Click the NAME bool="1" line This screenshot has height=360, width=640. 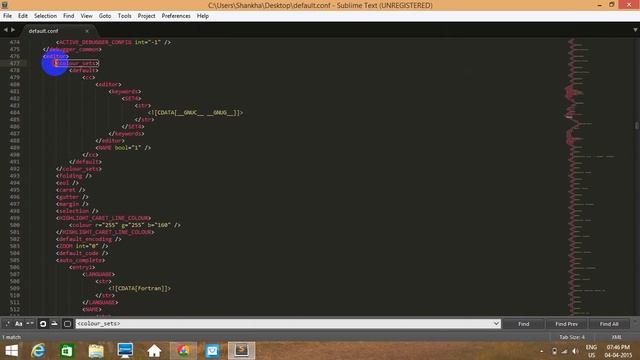(123, 148)
